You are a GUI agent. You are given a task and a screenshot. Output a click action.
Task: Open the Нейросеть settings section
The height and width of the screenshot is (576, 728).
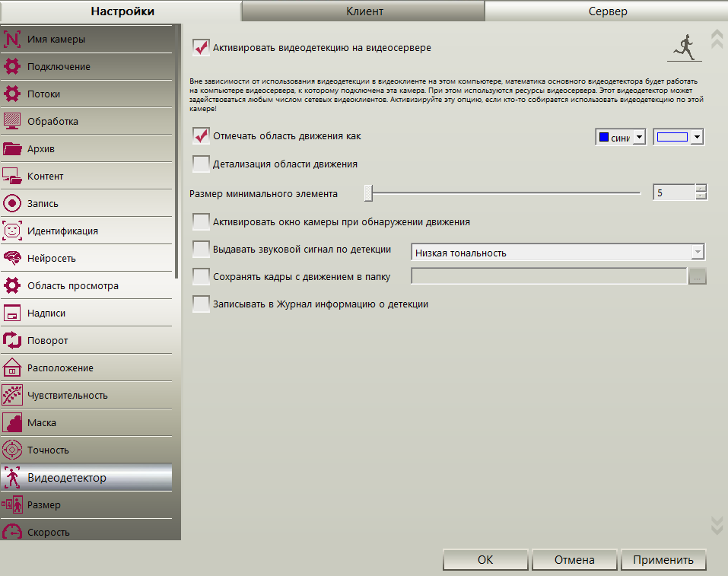87,258
